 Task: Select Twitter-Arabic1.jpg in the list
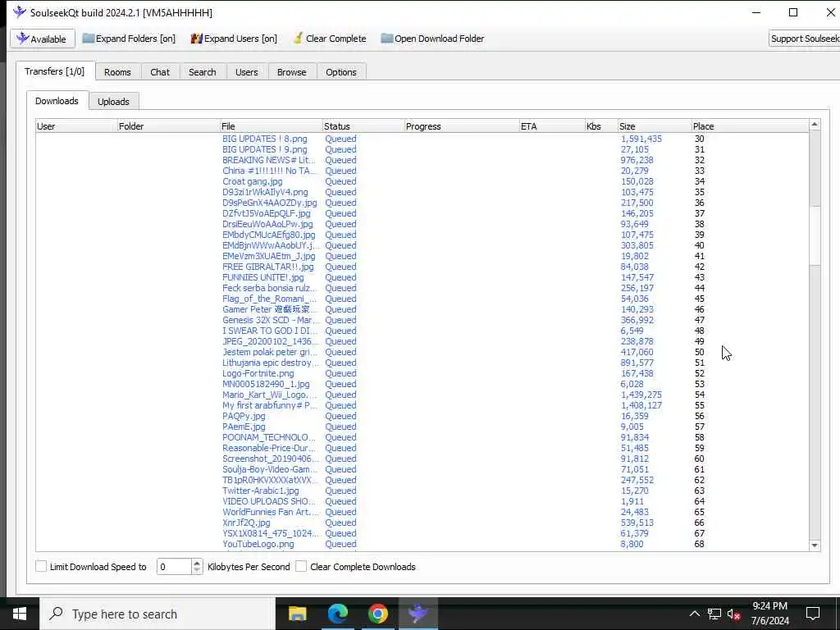pos(261,491)
